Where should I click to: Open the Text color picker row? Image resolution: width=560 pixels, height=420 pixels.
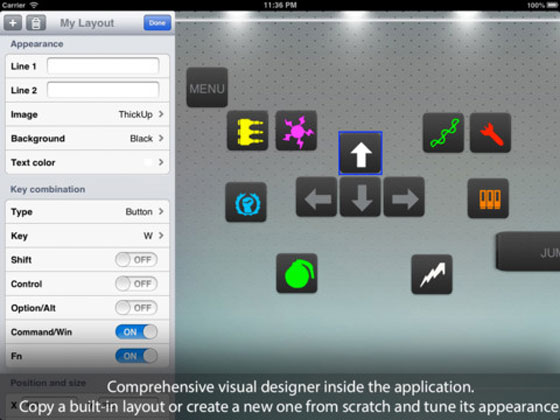pos(88,162)
